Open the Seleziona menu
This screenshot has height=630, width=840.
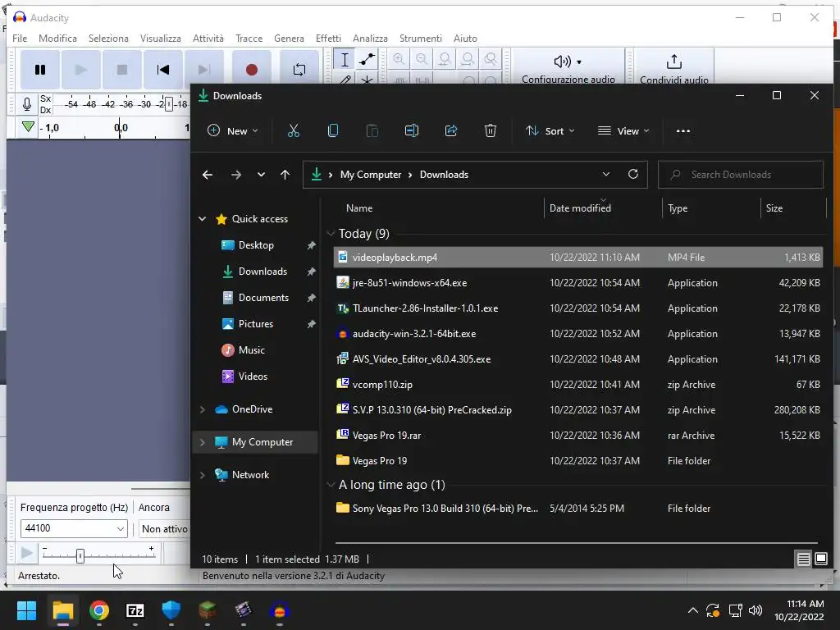pyautogui.click(x=109, y=39)
